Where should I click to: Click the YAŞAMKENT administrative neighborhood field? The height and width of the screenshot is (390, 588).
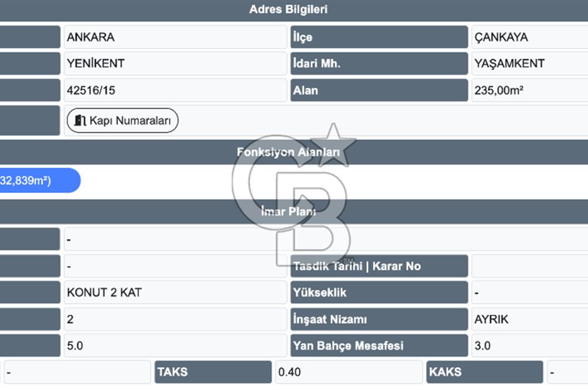[529, 63]
